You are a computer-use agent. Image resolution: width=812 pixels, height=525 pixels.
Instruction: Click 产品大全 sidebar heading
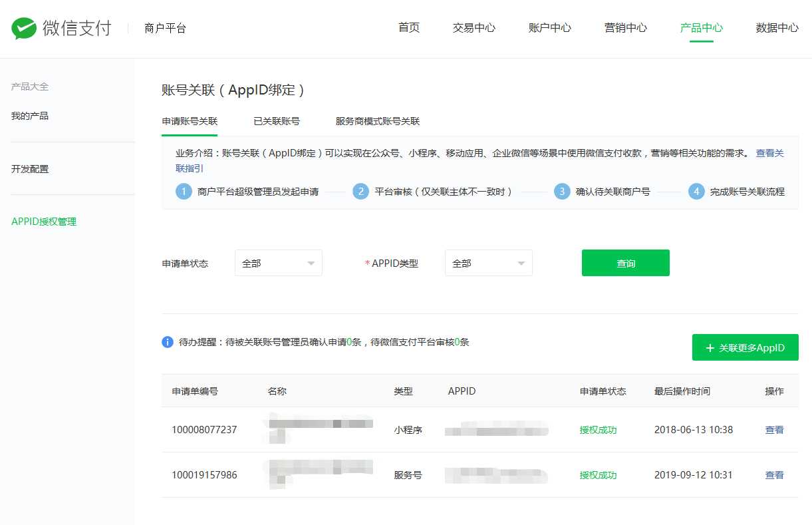click(30, 87)
